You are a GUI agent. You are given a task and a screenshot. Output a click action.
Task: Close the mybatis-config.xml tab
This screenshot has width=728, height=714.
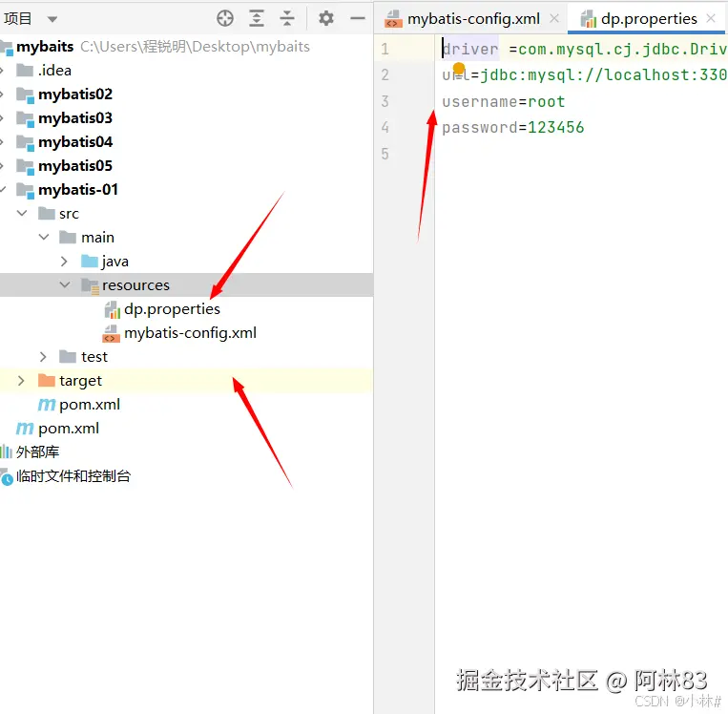point(554,18)
